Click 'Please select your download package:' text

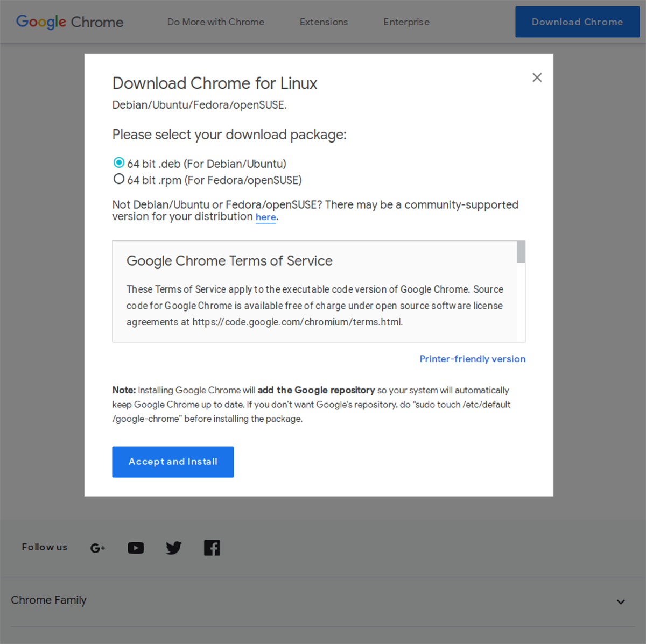pyautogui.click(x=229, y=135)
